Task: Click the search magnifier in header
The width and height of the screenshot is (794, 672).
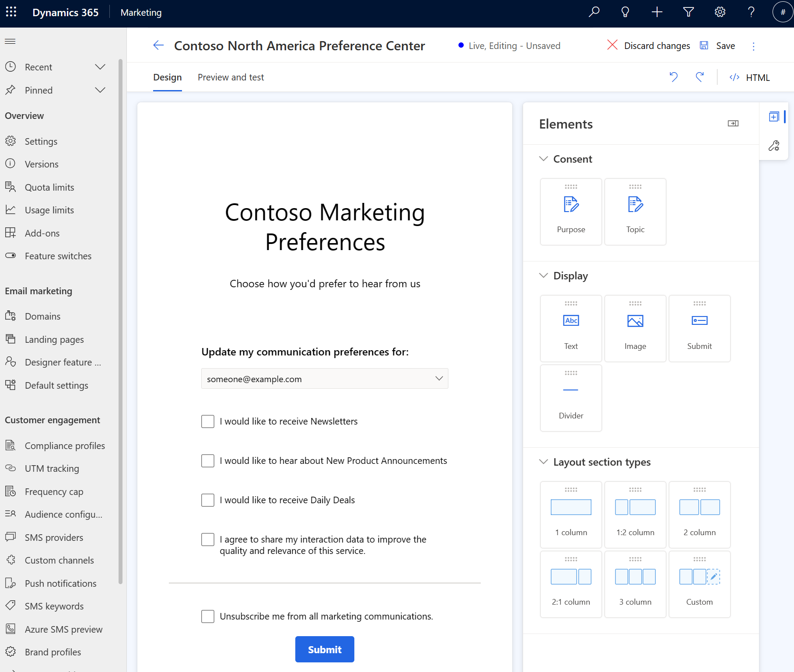Action: pyautogui.click(x=594, y=12)
